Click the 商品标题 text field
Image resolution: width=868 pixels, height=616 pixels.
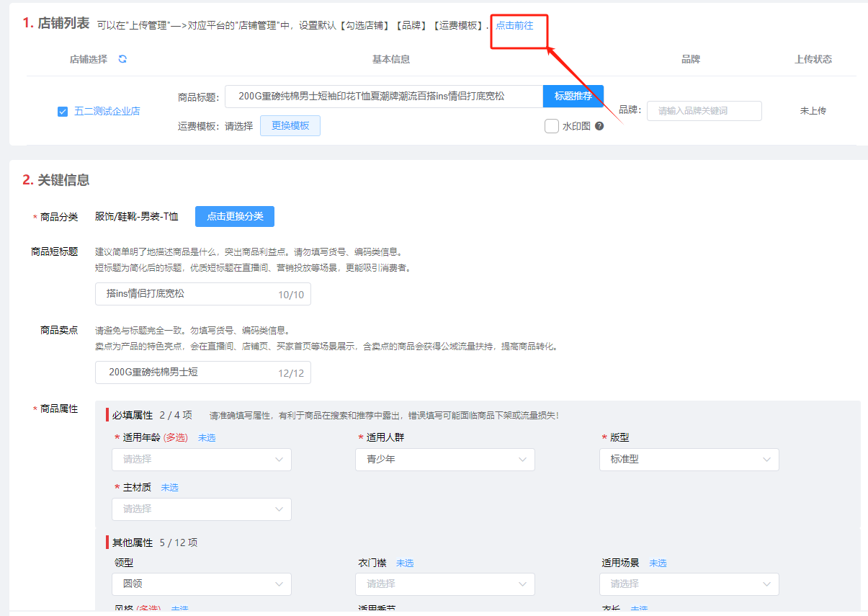pos(384,97)
